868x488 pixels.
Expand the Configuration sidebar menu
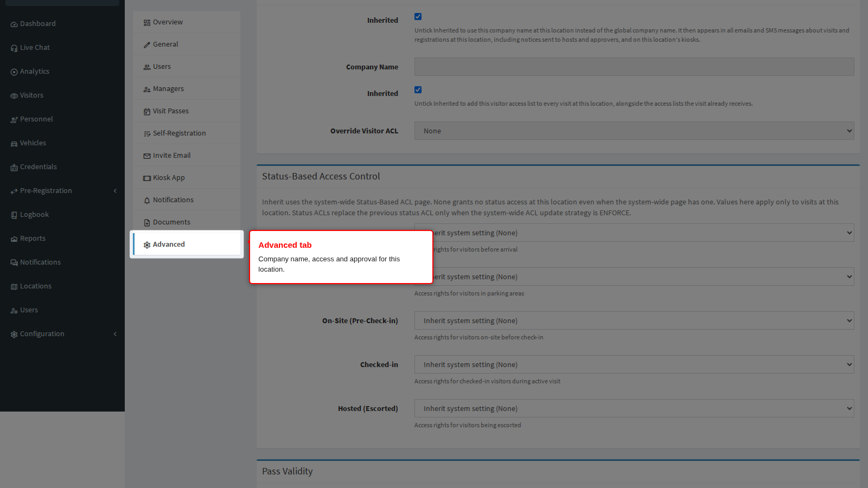coord(62,334)
